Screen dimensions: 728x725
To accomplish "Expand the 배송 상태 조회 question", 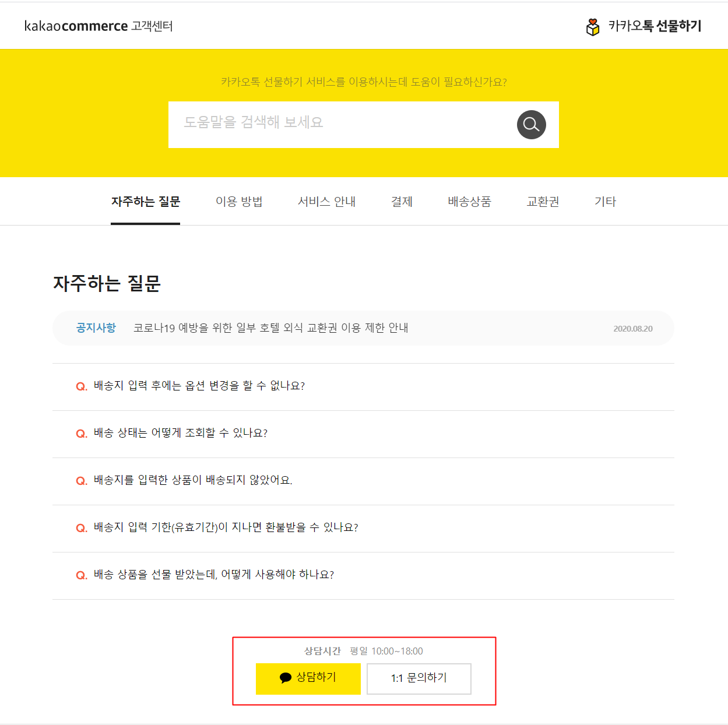I will 363,434.
